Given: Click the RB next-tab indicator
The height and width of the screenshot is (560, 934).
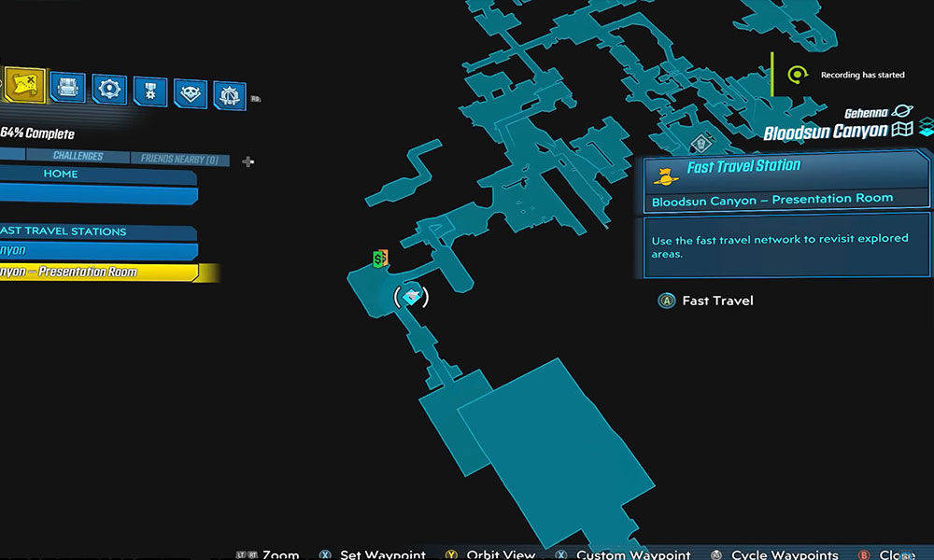Looking at the screenshot, I should (256, 99).
